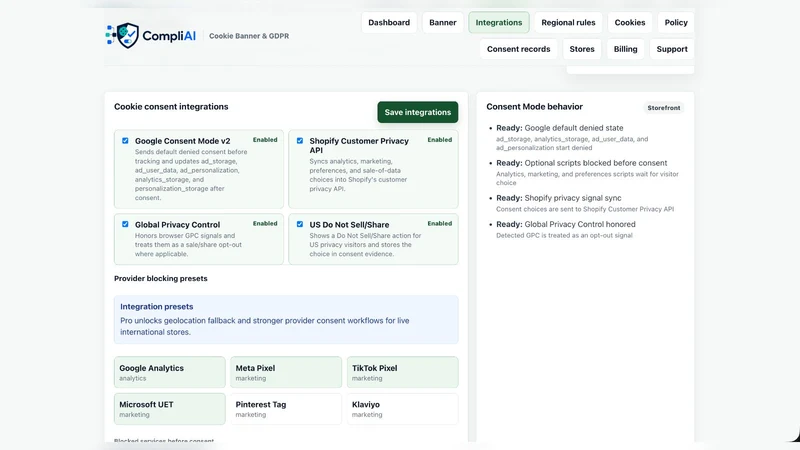Click the 'Cookie Banner & GDPR' subtitle

pos(249,36)
